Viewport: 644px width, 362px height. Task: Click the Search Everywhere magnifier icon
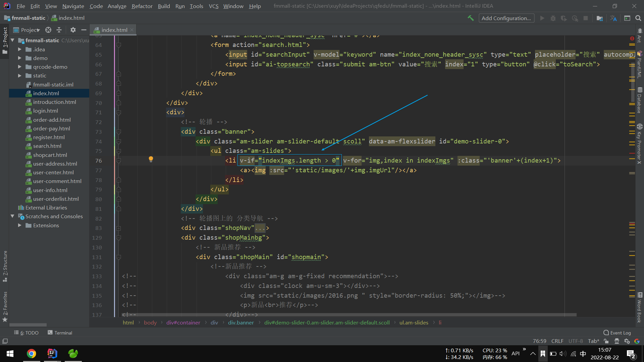point(638,18)
